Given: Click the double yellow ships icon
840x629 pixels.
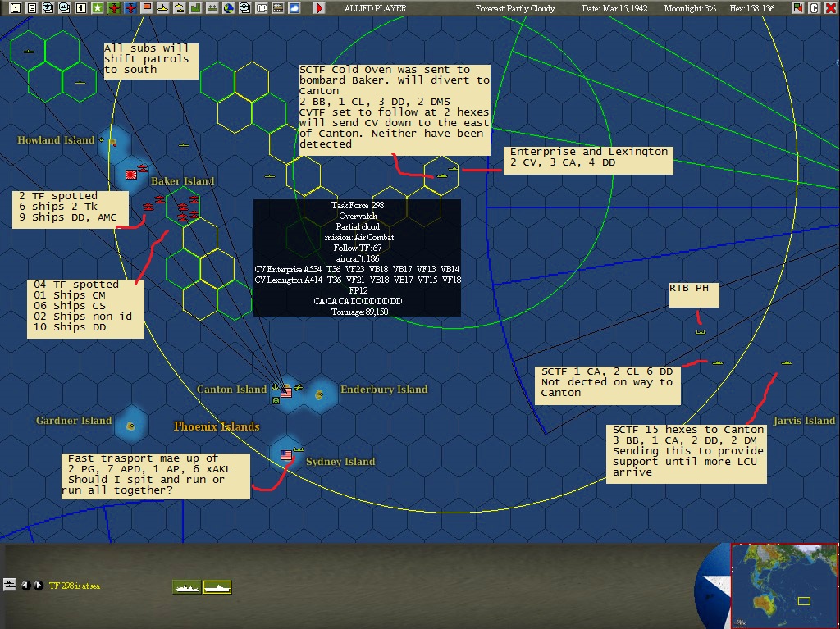Looking at the screenshot, I should 180,8.
